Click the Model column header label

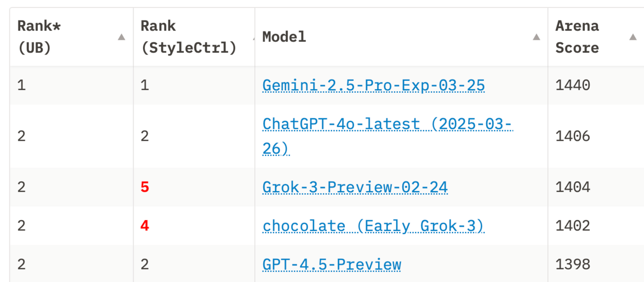[284, 37]
